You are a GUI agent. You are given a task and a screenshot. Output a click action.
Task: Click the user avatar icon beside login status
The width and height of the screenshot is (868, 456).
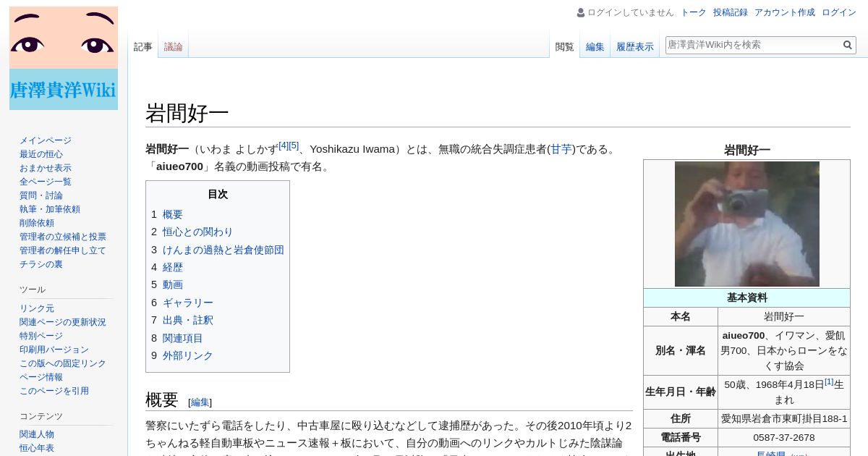[x=581, y=12]
